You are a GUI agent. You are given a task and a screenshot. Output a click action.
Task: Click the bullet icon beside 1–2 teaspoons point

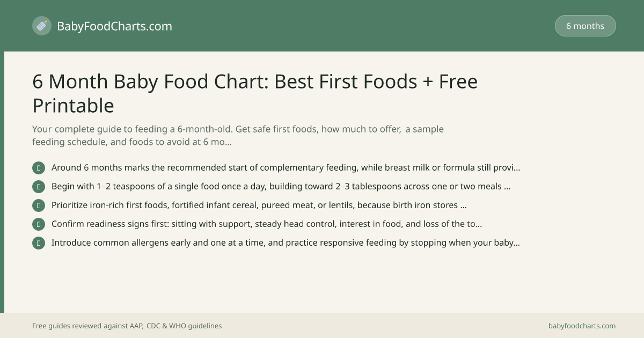tap(39, 187)
